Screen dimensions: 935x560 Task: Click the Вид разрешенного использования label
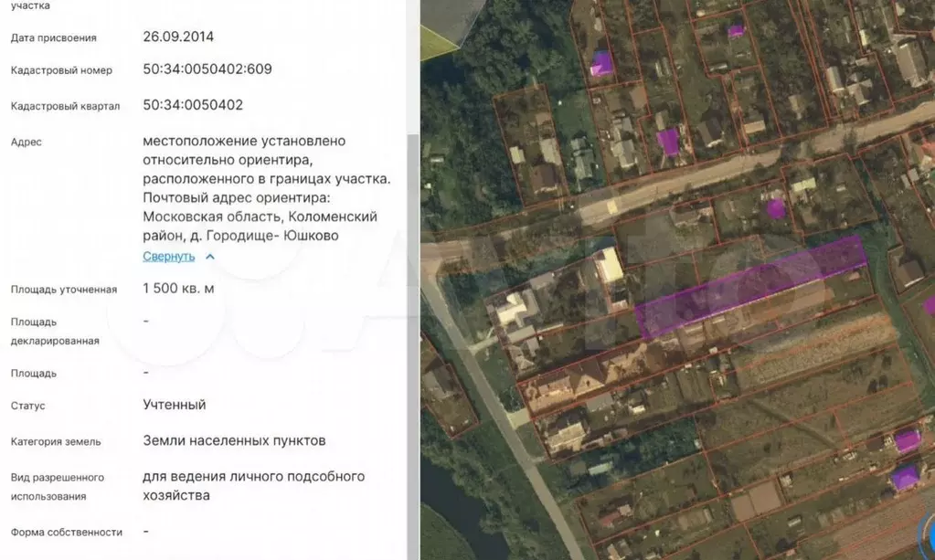[58, 487]
